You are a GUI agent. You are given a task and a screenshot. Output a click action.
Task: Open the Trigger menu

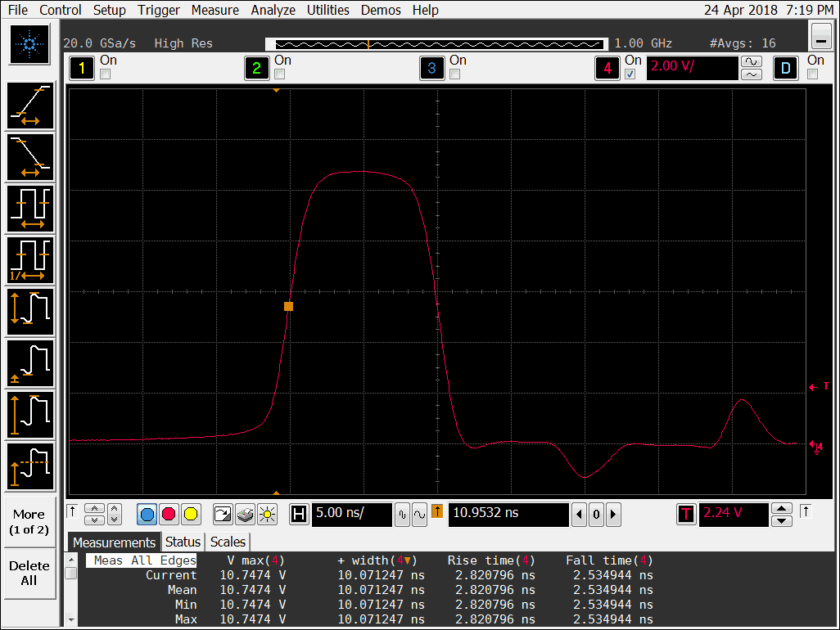pyautogui.click(x=159, y=10)
